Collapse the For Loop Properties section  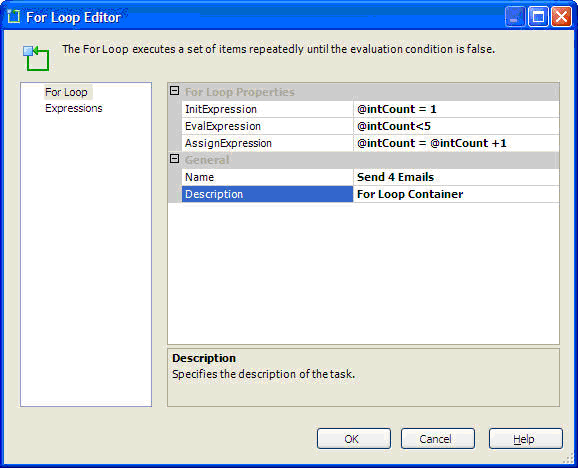pyautogui.click(x=175, y=91)
